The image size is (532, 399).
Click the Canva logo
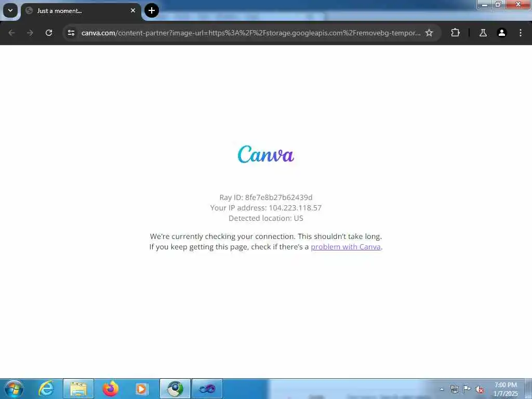pos(265,154)
